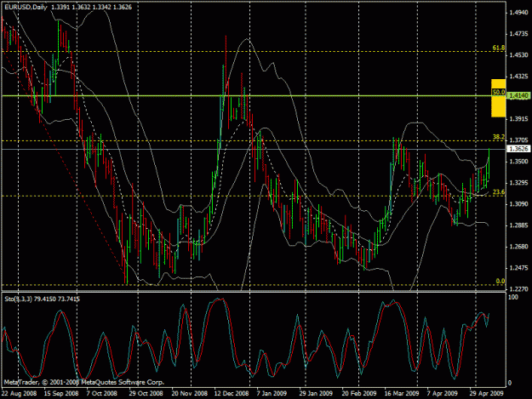Click the 1.3090 price axis value
The height and width of the screenshot is (399, 532).
coord(518,204)
